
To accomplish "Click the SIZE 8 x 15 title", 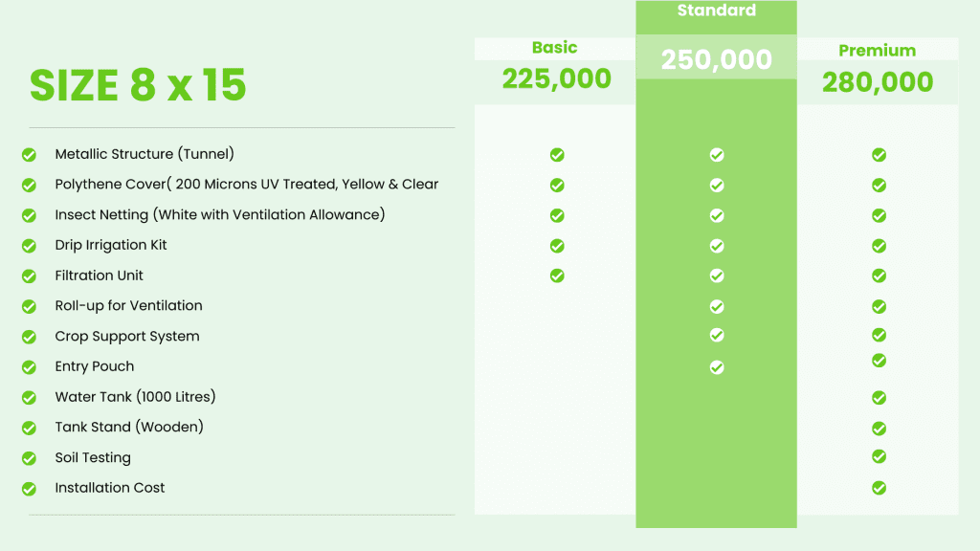I will pyautogui.click(x=138, y=85).
